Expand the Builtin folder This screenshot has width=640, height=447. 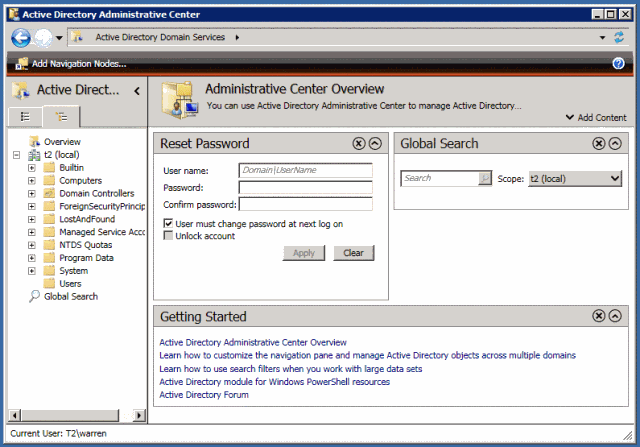(x=31, y=168)
